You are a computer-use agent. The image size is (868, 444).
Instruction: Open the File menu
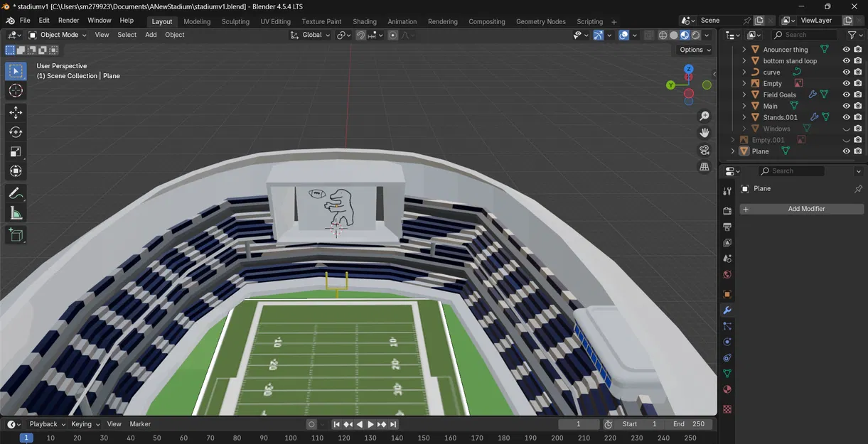[25, 21]
